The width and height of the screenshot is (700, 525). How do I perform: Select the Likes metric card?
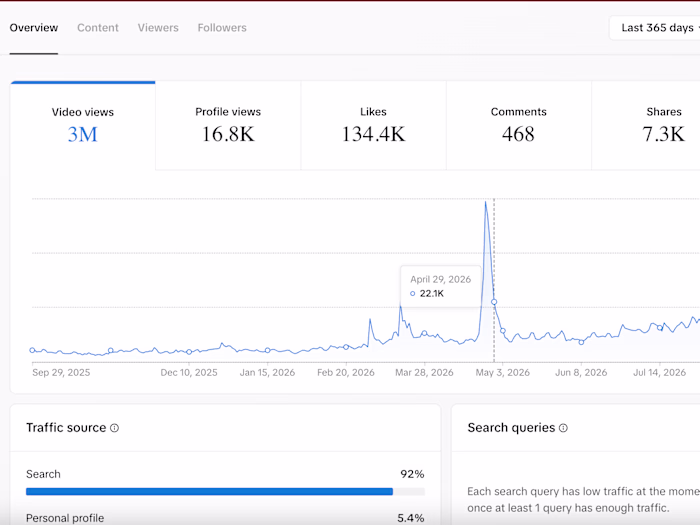[374, 126]
